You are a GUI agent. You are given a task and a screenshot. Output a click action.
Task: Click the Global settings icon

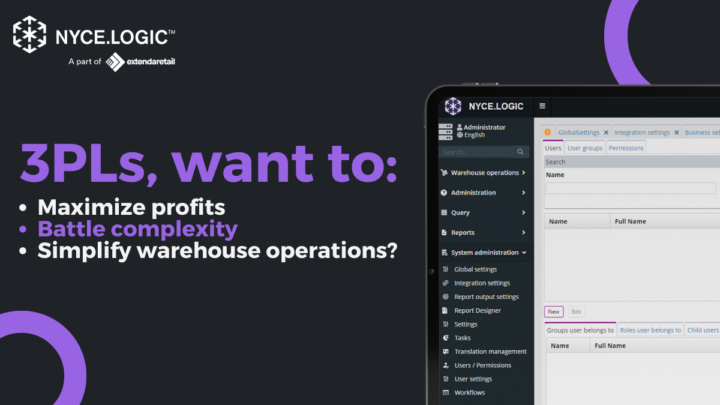pos(445,270)
